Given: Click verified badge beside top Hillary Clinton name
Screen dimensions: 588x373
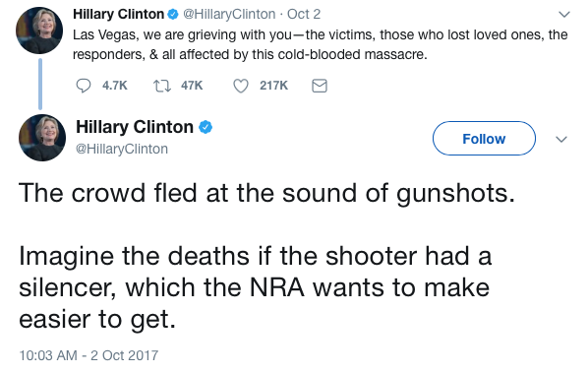Looking at the screenshot, I should pos(172,14).
